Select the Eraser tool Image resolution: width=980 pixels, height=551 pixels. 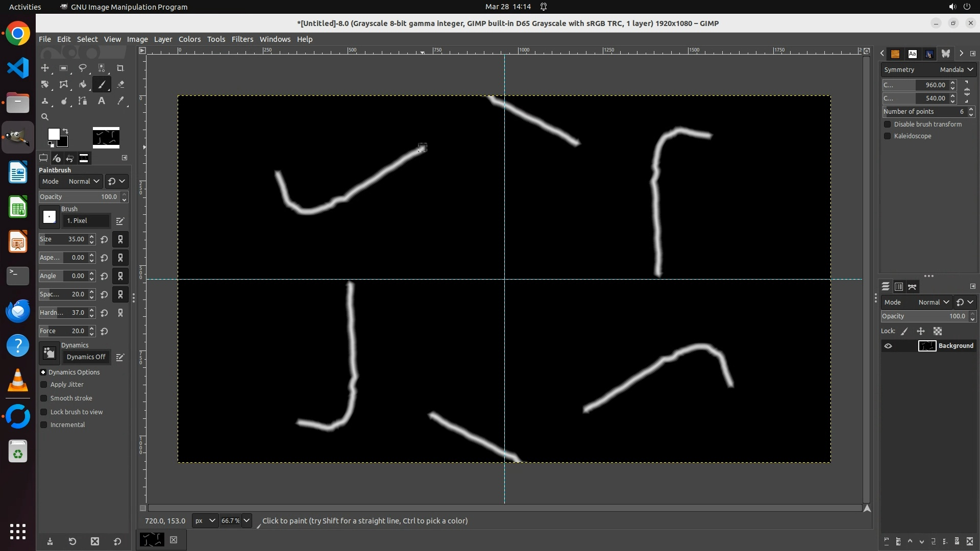[x=120, y=85]
